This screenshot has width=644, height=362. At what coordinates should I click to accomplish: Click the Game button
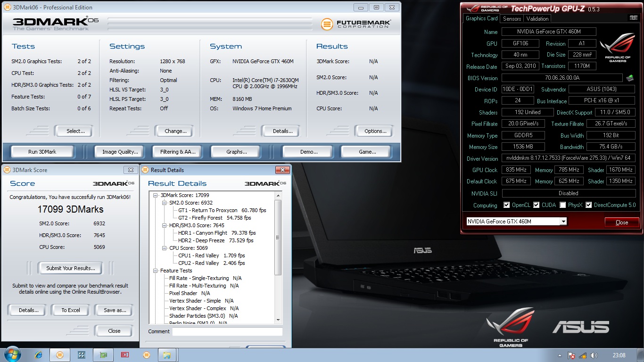click(x=367, y=152)
